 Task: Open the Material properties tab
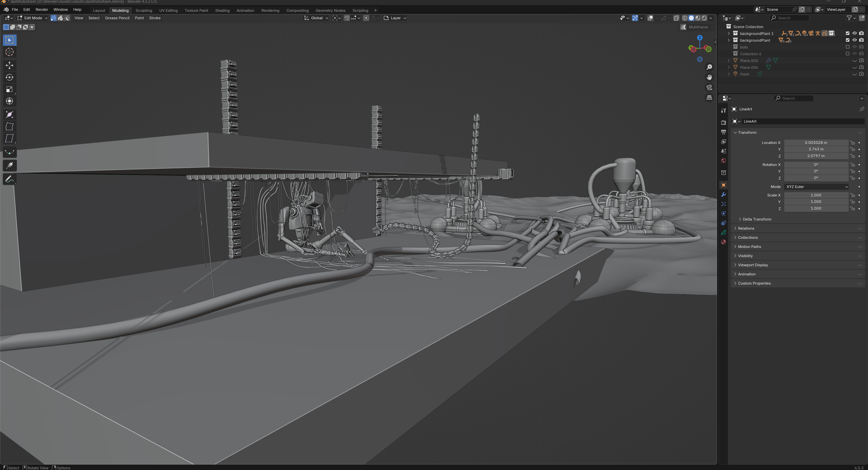[723, 242]
